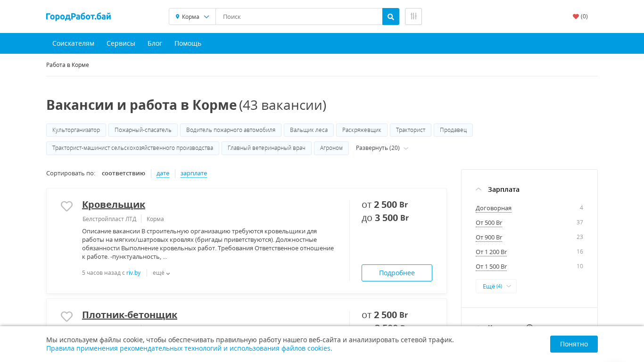Filter salary От 900 Br
Image resolution: width=644 pixels, height=362 pixels.
(489, 238)
